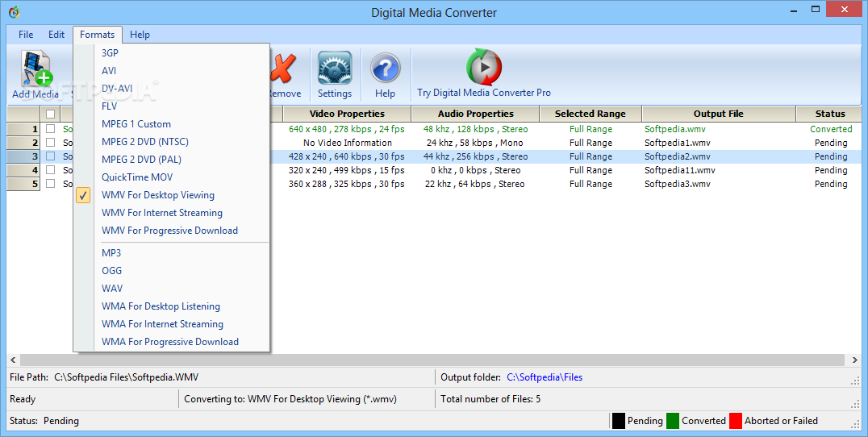
Task: Click 'No Video Information' cell
Action: 347,143
